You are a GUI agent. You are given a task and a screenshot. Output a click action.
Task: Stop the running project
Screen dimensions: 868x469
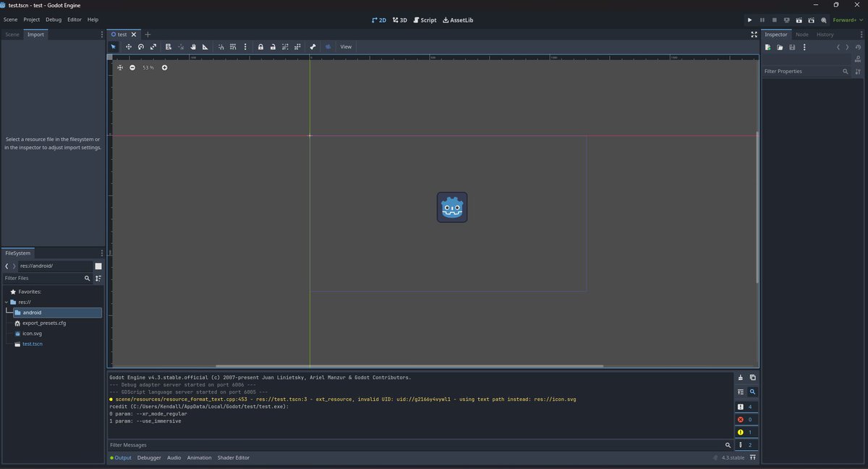click(774, 20)
